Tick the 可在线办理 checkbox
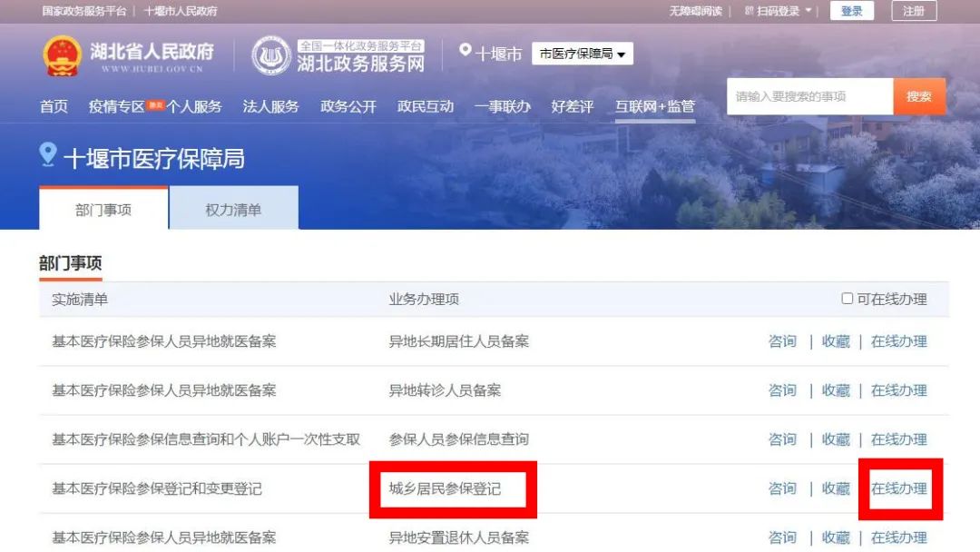 847,299
